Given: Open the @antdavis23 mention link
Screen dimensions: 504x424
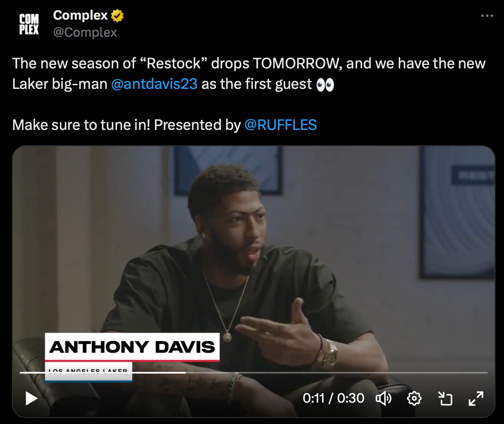Looking at the screenshot, I should [x=154, y=84].
